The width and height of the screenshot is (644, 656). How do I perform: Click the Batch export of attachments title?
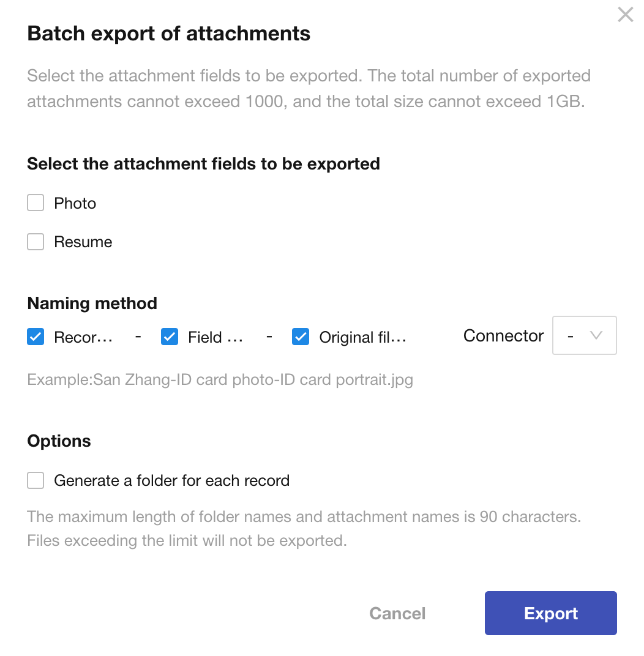(168, 34)
